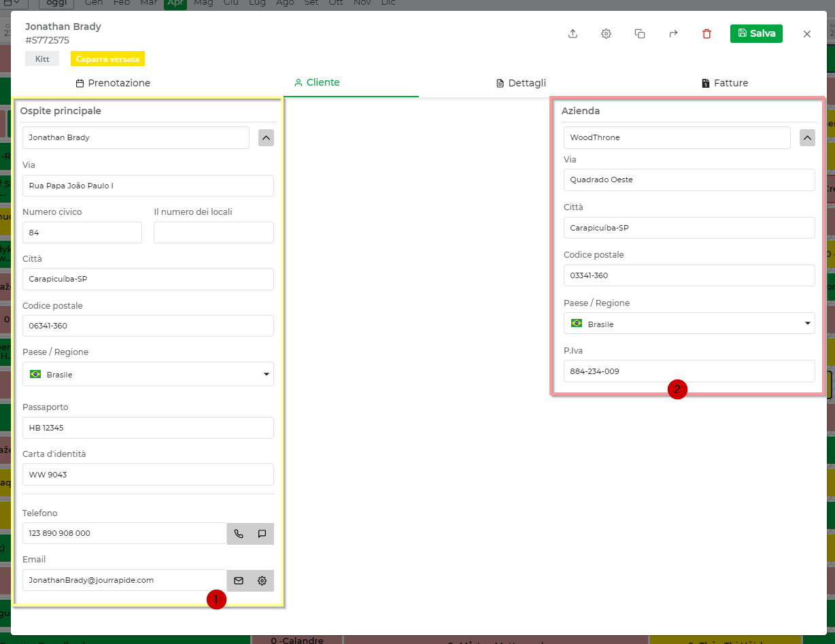Viewport: 835px width, 644px height.
Task: Click Jonathan Brady title in header
Action: [63, 27]
